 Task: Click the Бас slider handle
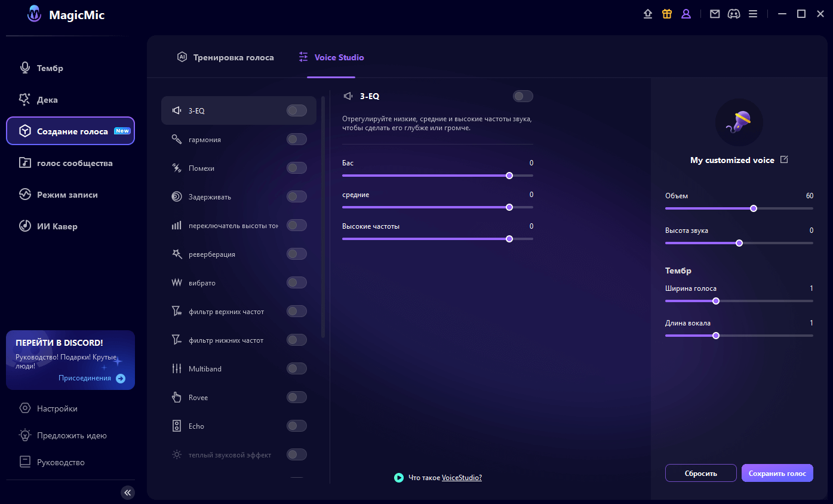(x=509, y=176)
